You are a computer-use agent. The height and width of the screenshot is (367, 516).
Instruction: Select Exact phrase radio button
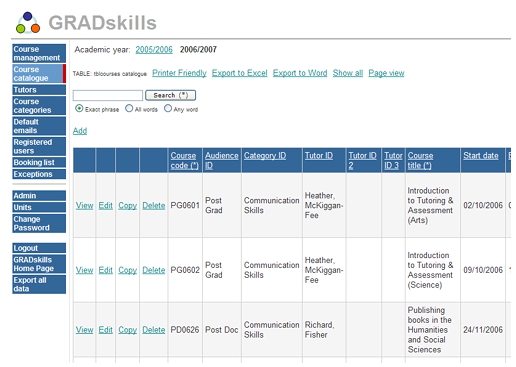(79, 108)
